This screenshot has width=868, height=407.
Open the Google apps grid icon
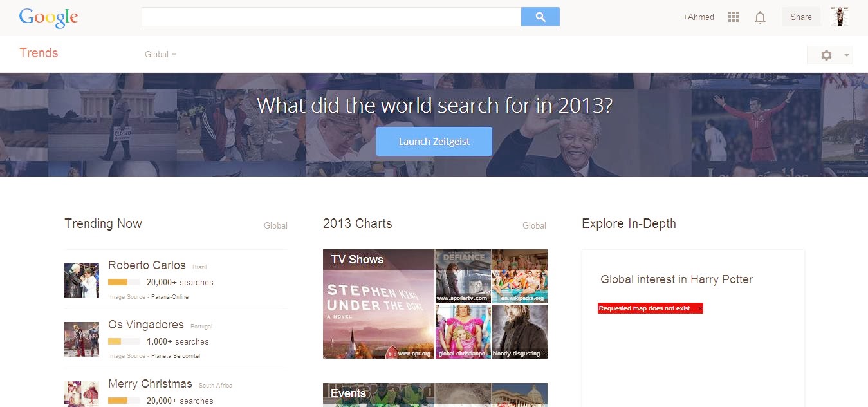point(734,17)
